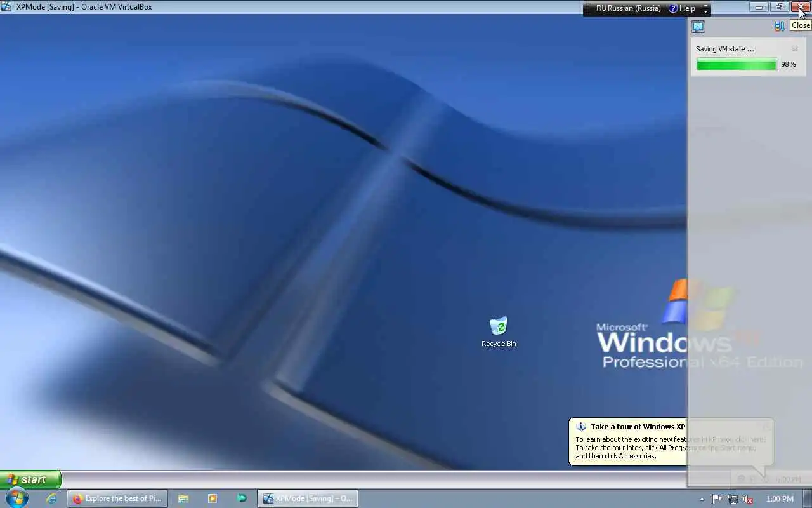Cancel the Saving VM state progress
Screen dimensions: 812x508
(x=795, y=49)
